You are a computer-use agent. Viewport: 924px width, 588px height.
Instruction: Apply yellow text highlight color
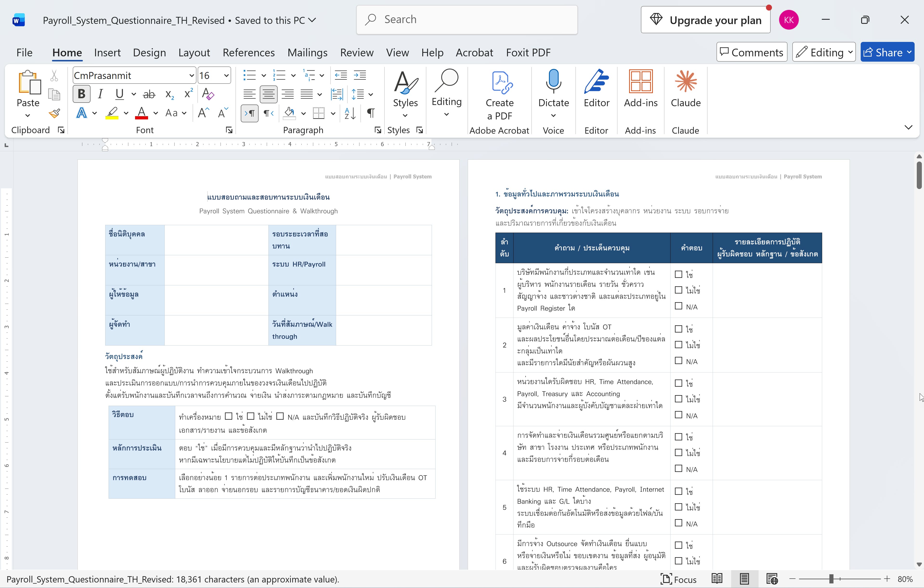[112, 113]
